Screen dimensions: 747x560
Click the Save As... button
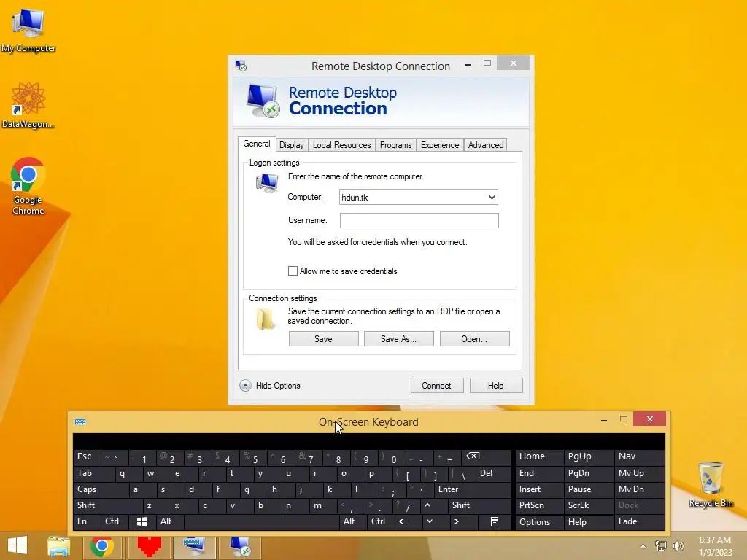(x=399, y=339)
